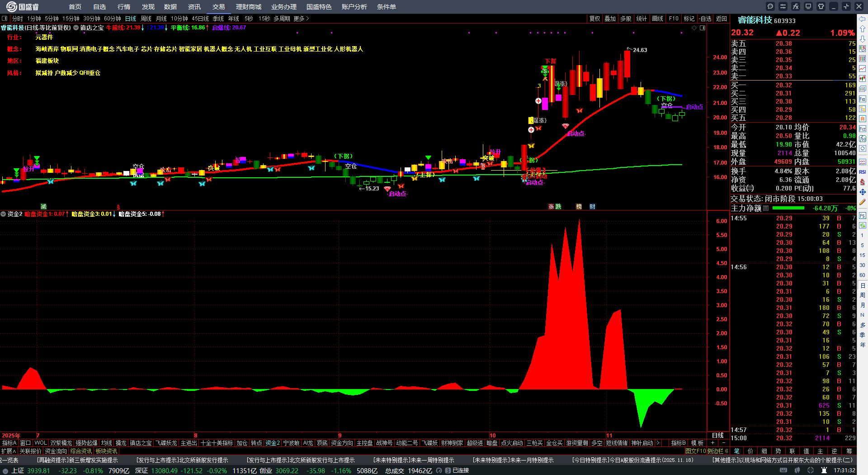868x475 pixels.
Task: Click the F10 company info button
Action: (x=674, y=19)
